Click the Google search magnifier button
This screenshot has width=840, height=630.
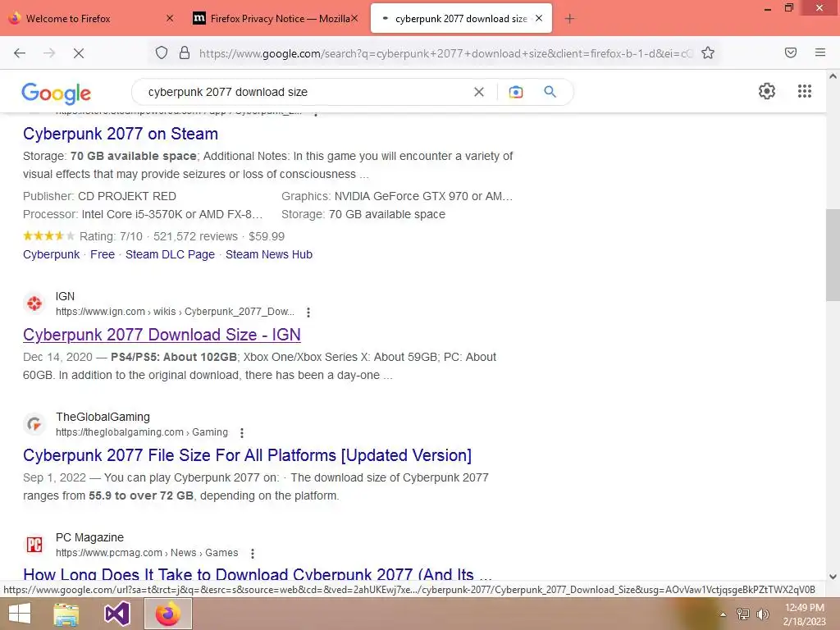click(x=550, y=92)
